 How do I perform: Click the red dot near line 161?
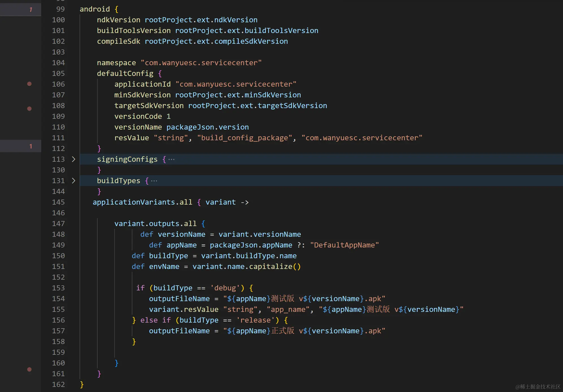coord(29,369)
